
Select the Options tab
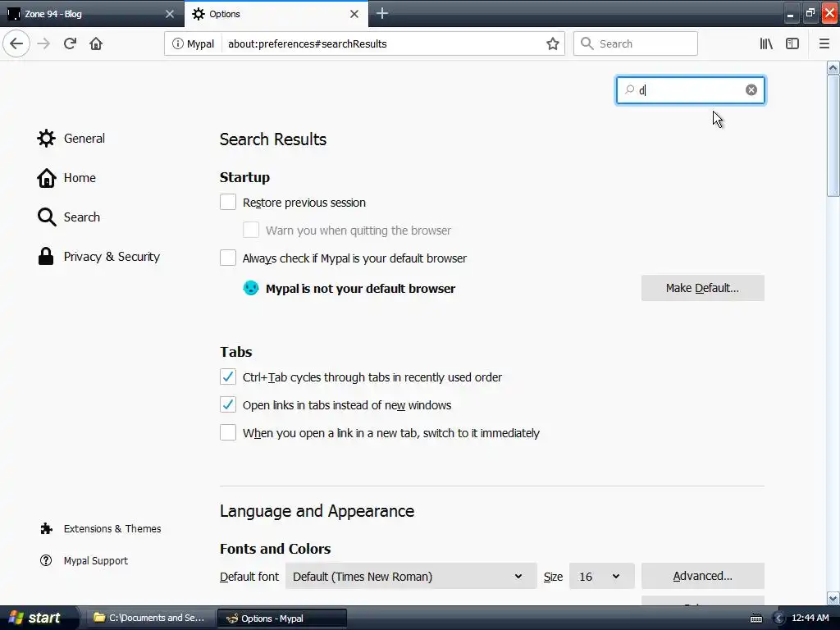[x=276, y=14]
